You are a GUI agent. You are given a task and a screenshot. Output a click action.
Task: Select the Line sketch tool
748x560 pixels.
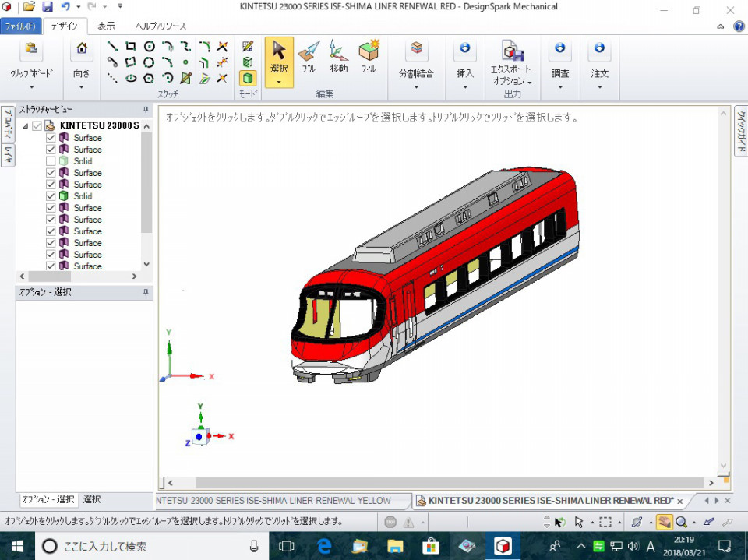click(112, 46)
